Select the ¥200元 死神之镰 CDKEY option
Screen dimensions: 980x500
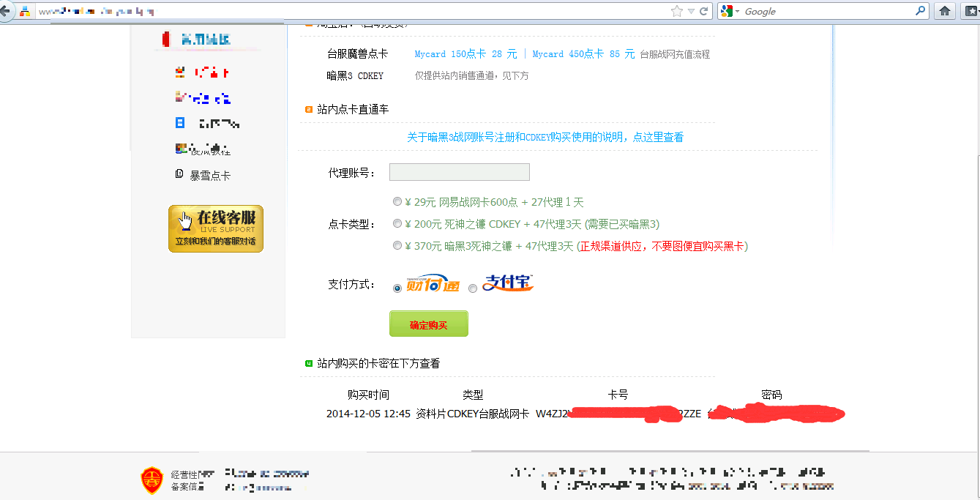397,224
